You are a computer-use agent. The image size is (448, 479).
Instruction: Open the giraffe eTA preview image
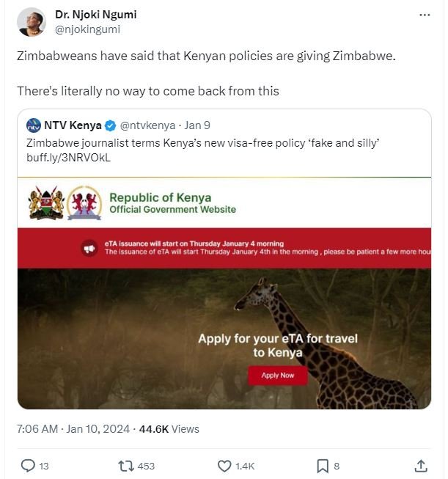pos(224,337)
